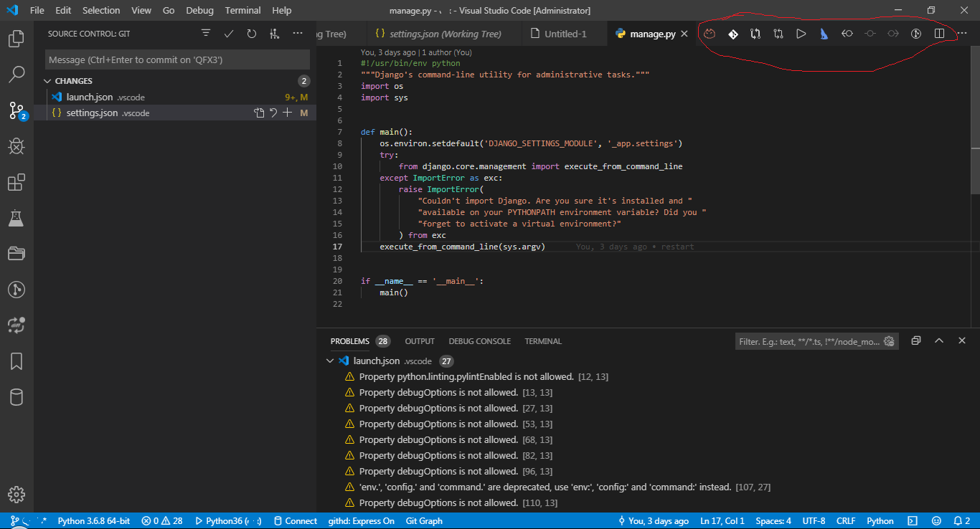This screenshot has height=529, width=980.
Task: Collapse the CHANGES section
Action: click(x=49, y=81)
